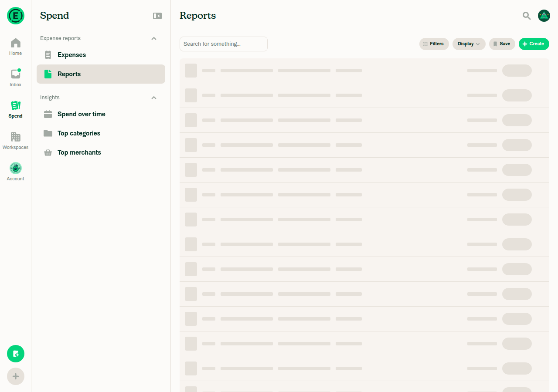The width and height of the screenshot is (558, 392).
Task: Click the green Create button
Action: pos(534,44)
